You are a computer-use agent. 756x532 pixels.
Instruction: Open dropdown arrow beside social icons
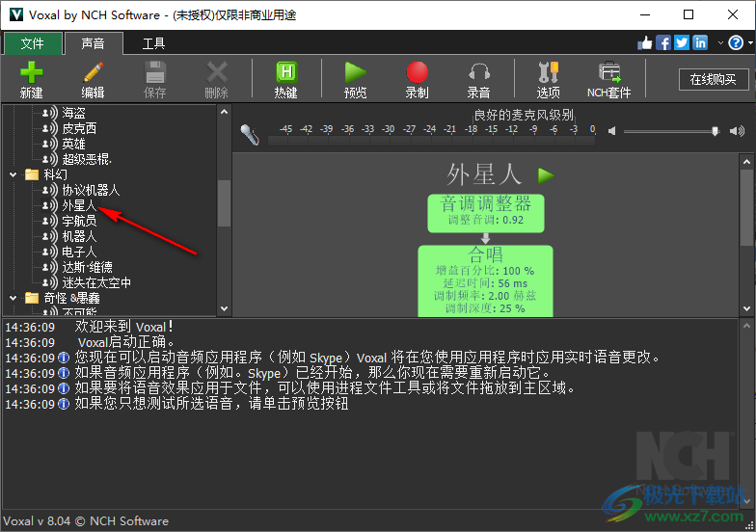tap(720, 42)
